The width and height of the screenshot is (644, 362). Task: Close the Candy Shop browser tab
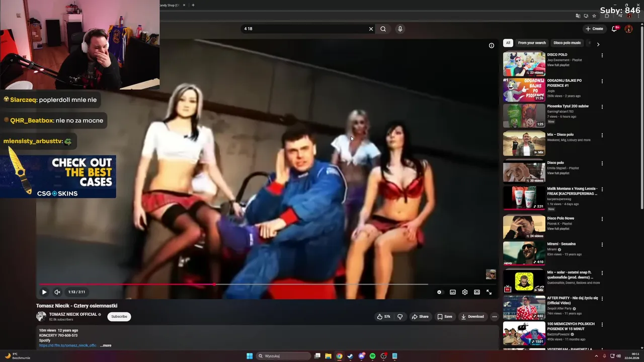[184, 5]
